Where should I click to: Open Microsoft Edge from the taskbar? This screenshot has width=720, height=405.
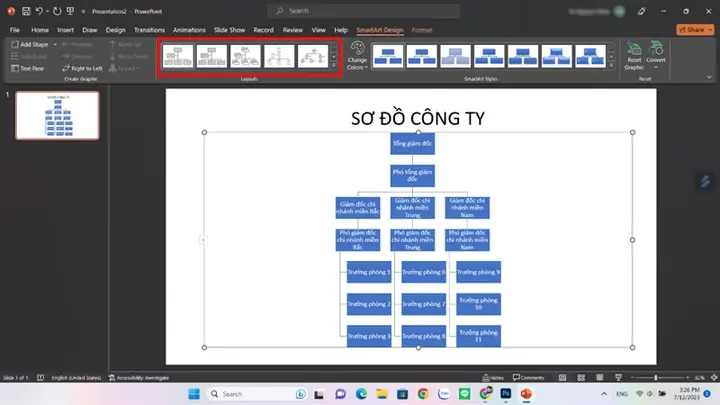pyautogui.click(x=361, y=394)
